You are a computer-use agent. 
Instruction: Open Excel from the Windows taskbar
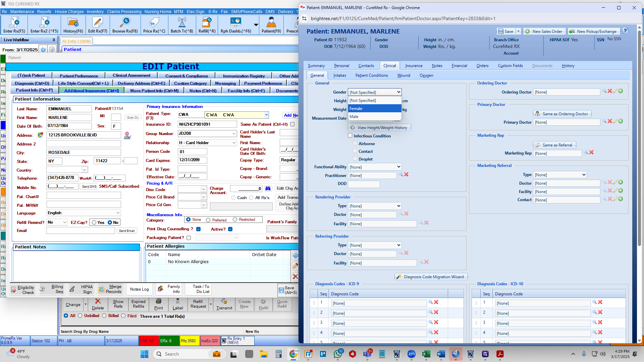point(426,354)
